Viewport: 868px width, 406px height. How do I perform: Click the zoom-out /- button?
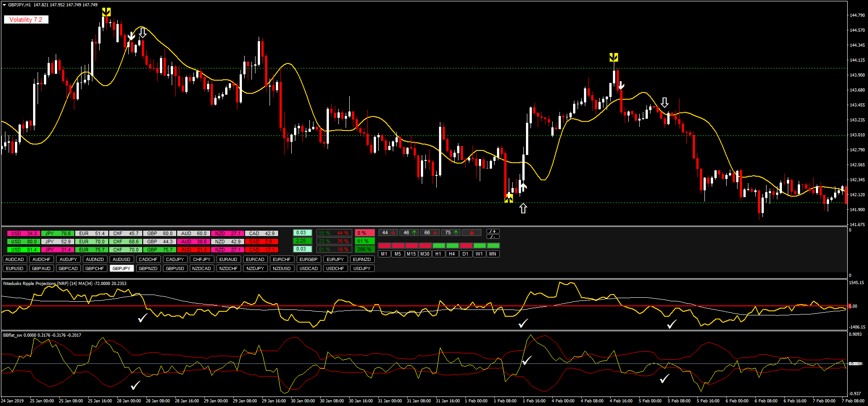(493, 237)
